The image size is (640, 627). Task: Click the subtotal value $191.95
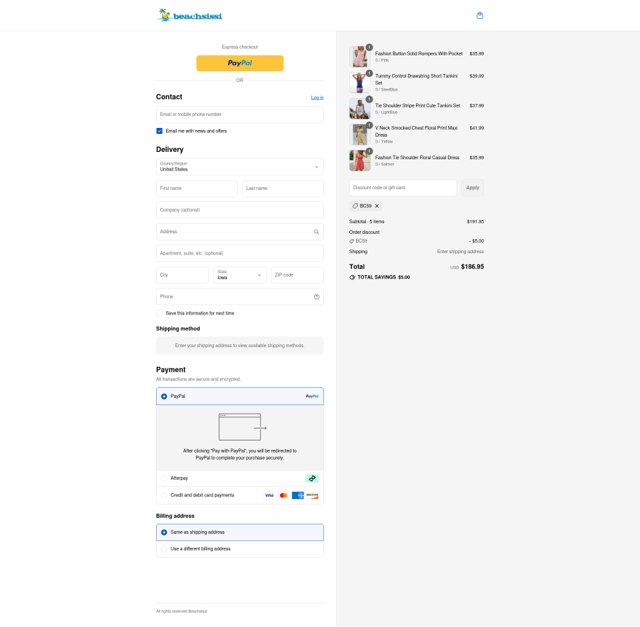click(476, 222)
